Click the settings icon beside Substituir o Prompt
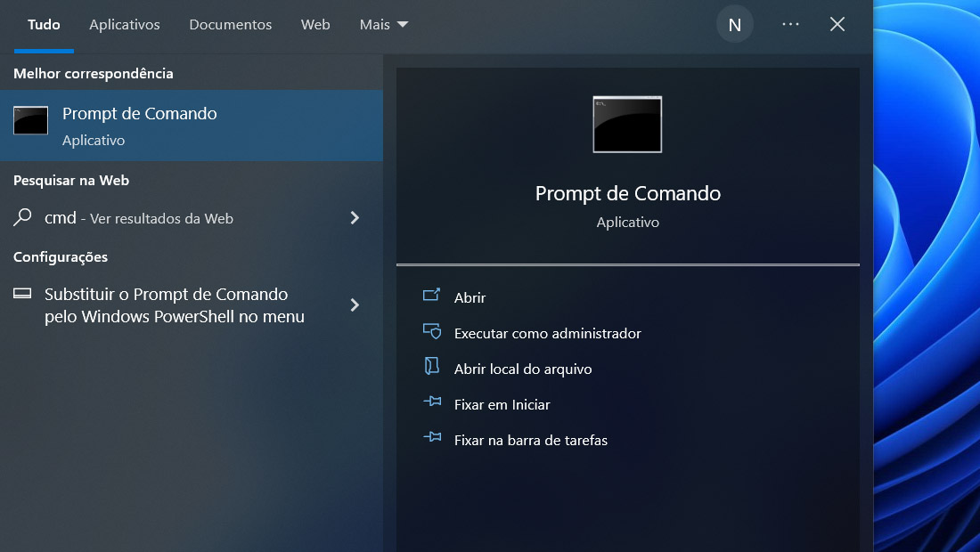Screen dimensions: 980x552 [x=22, y=294]
